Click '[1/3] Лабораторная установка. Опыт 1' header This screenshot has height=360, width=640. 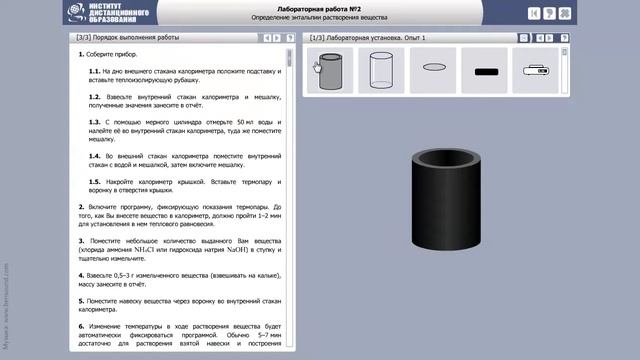(x=367, y=38)
